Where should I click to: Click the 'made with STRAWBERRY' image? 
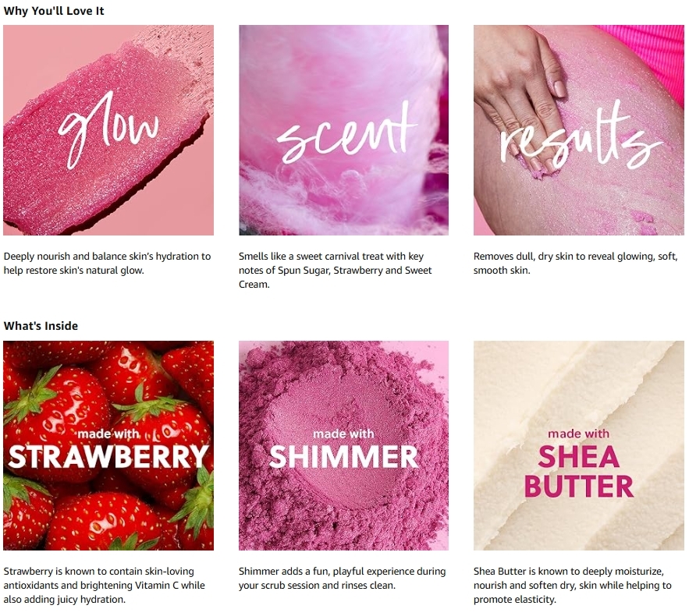(x=108, y=445)
